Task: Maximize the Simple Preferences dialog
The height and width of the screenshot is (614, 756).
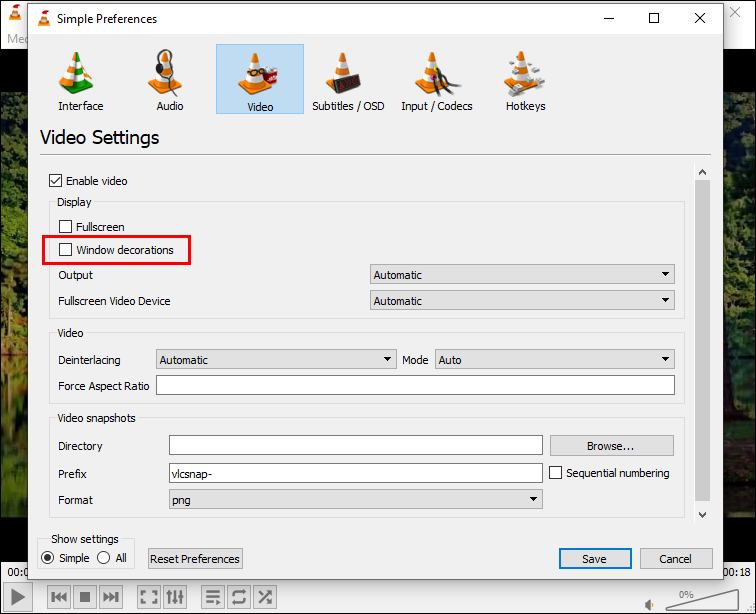Action: 654,18
